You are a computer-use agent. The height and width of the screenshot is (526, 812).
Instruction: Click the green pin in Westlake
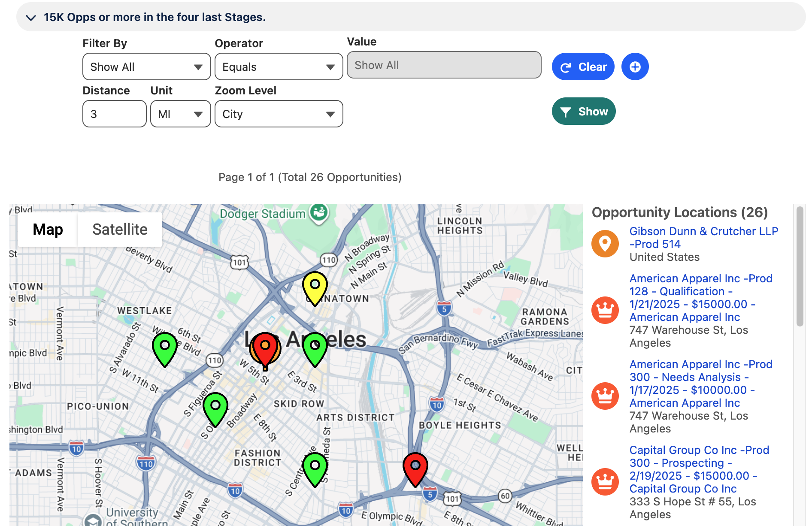click(165, 348)
